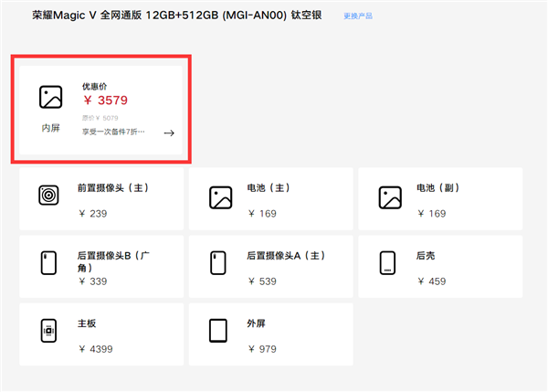Click the rear camera A (主) icon
This screenshot has width=548, height=392.
click(x=218, y=263)
